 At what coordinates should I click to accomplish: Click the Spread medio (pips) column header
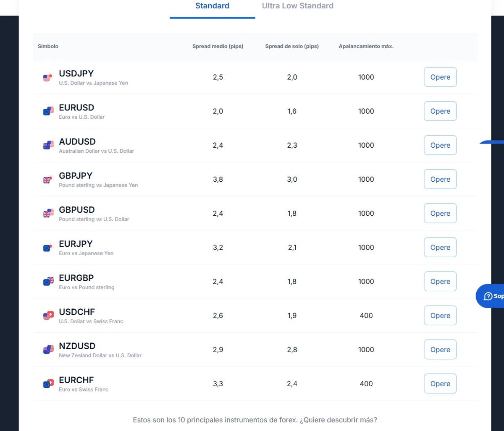pyautogui.click(x=218, y=46)
